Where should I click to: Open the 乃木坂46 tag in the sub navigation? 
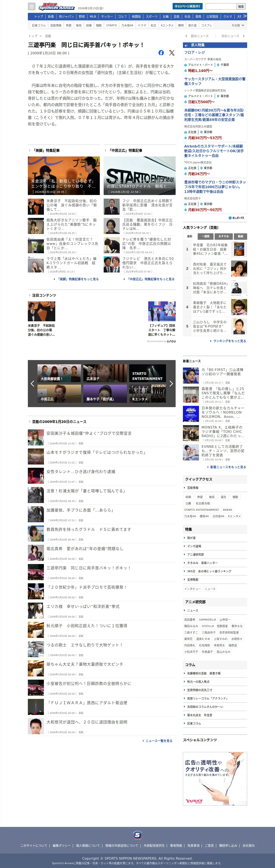127,25
